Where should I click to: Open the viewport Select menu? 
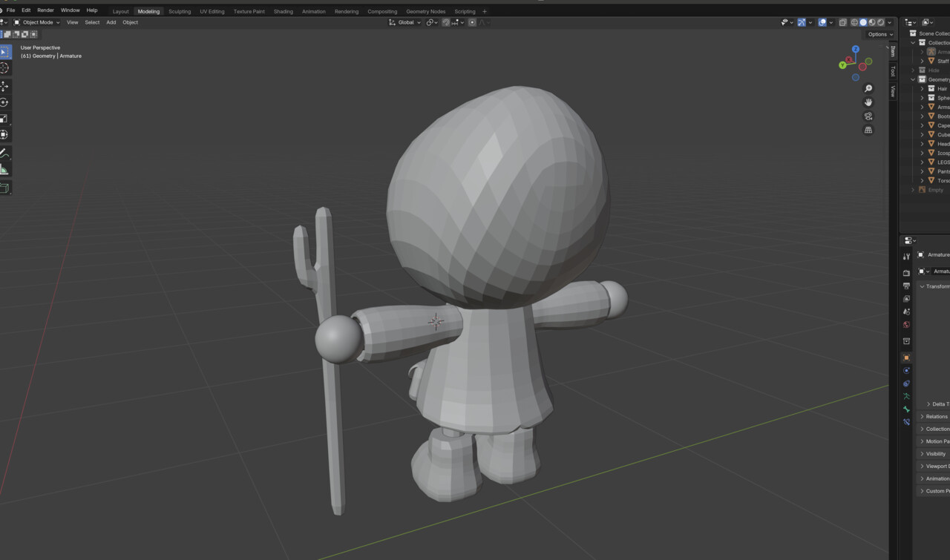(x=92, y=22)
